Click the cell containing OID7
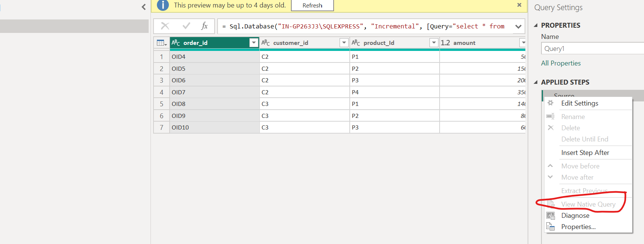644x244 pixels. 215,92
